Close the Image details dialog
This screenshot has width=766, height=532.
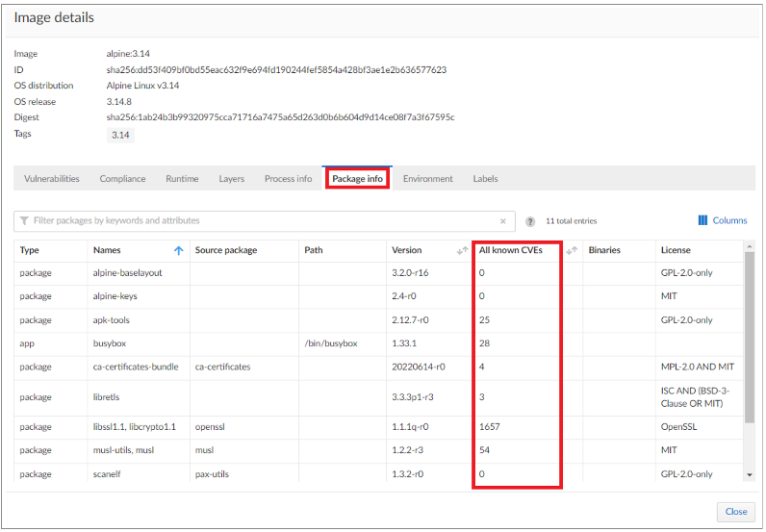[x=736, y=512]
